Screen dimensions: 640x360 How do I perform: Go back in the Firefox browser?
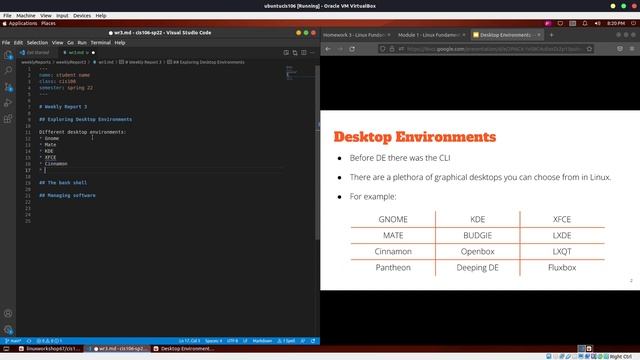tap(328, 49)
